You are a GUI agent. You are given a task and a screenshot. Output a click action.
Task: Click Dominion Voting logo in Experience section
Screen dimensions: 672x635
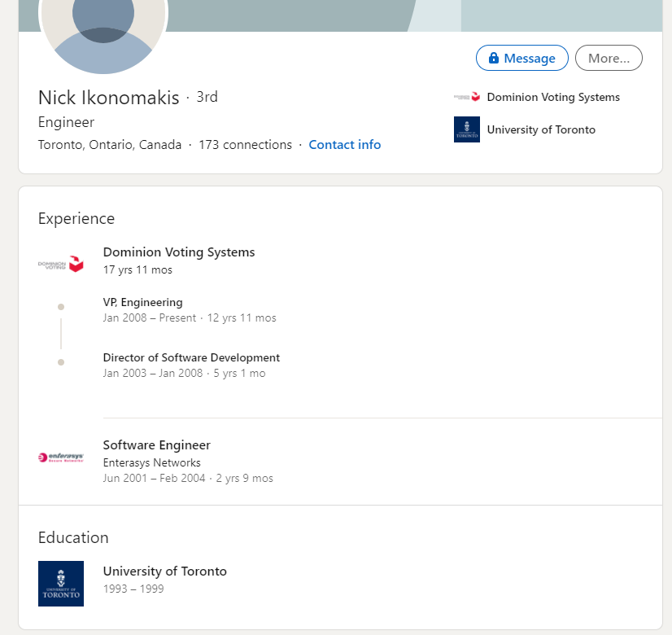[x=61, y=264]
